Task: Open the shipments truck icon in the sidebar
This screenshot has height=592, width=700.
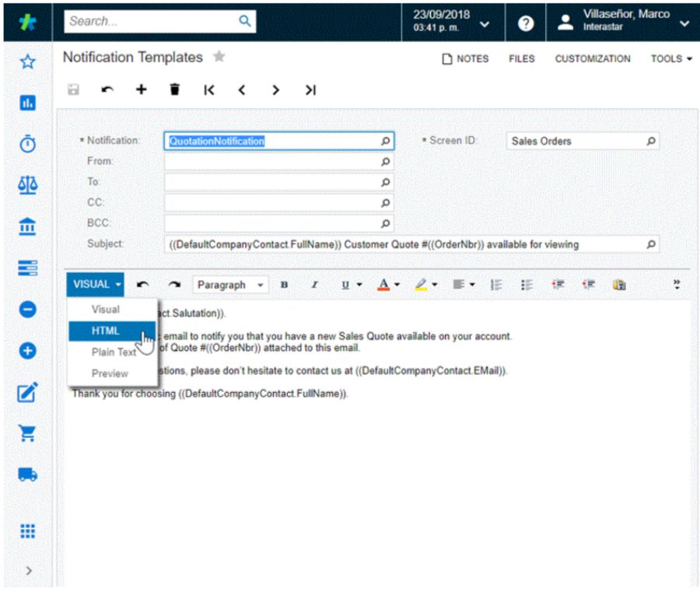Action: pos(27,474)
